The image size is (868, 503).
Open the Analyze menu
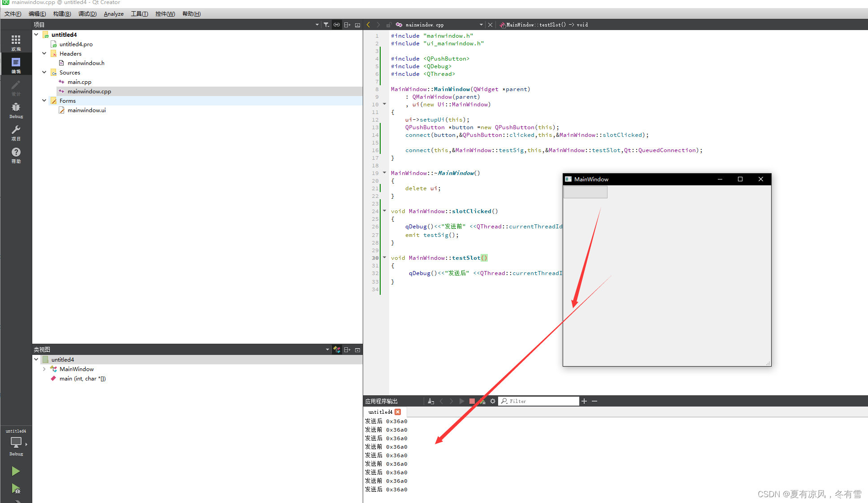pos(114,14)
